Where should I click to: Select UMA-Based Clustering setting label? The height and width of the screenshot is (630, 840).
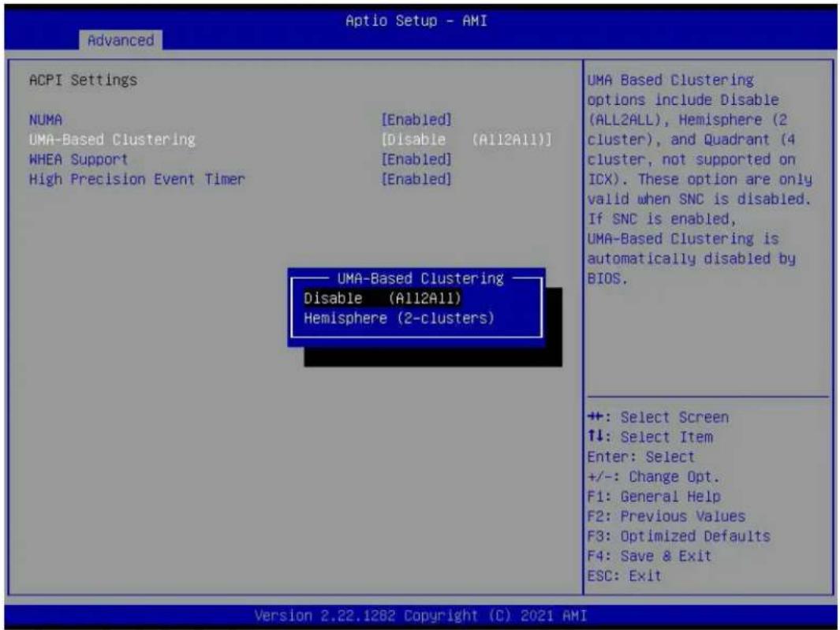(113, 140)
